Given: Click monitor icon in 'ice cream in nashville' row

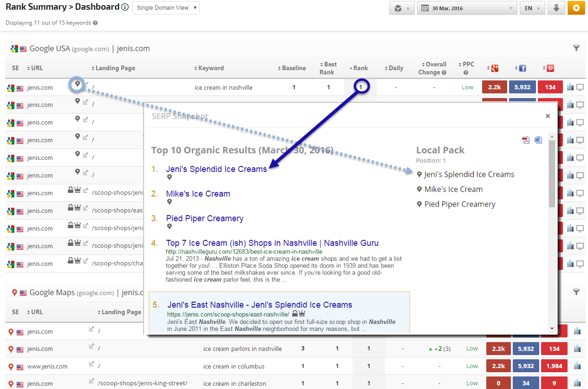Looking at the screenshot, I should pyautogui.click(x=580, y=87).
